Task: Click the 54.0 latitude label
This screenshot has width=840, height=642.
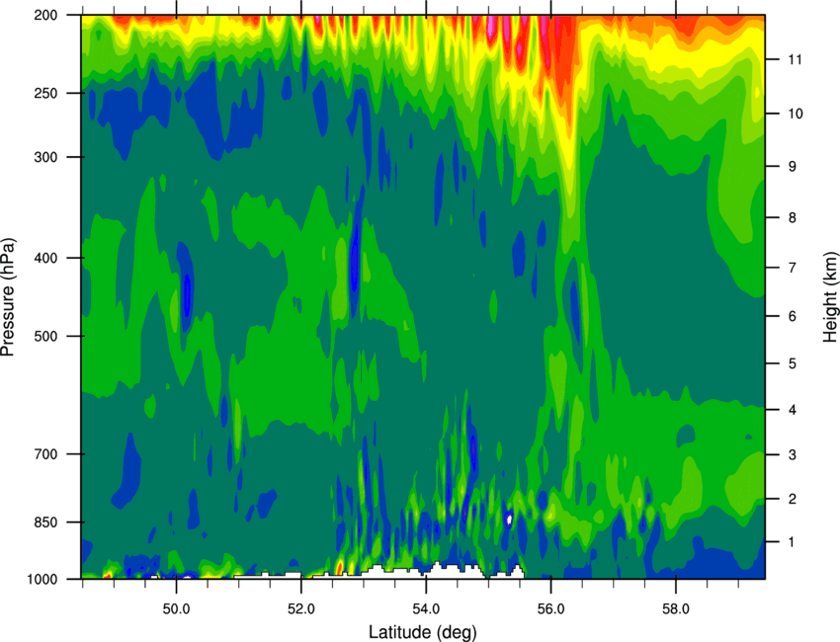Action: click(426, 609)
